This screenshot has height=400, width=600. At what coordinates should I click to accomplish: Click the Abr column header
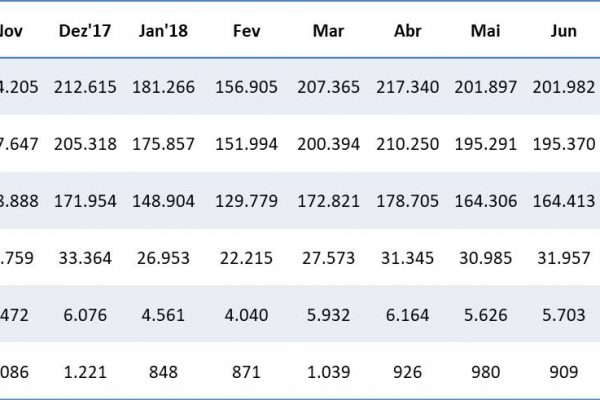409,32
